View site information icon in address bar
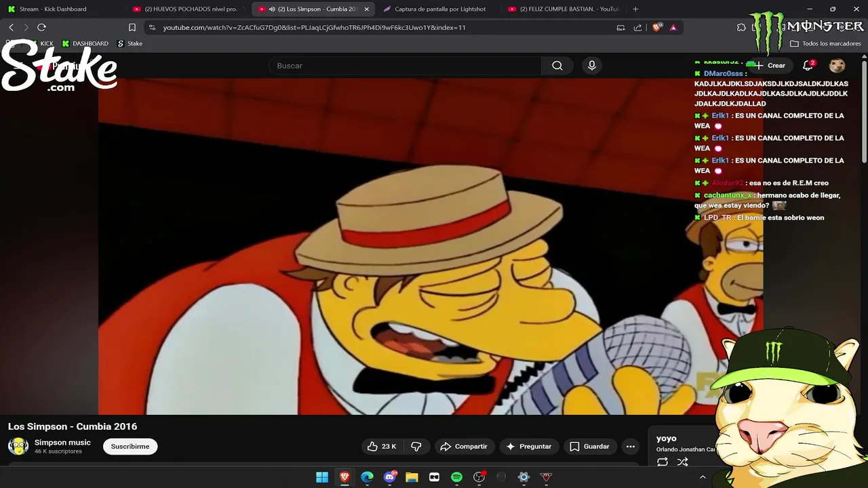Image resolution: width=868 pixels, height=488 pixels. coord(152,27)
